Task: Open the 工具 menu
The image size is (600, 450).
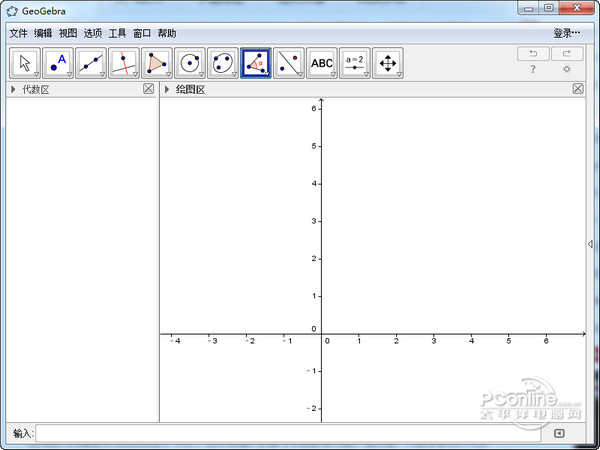Action: coord(117,33)
